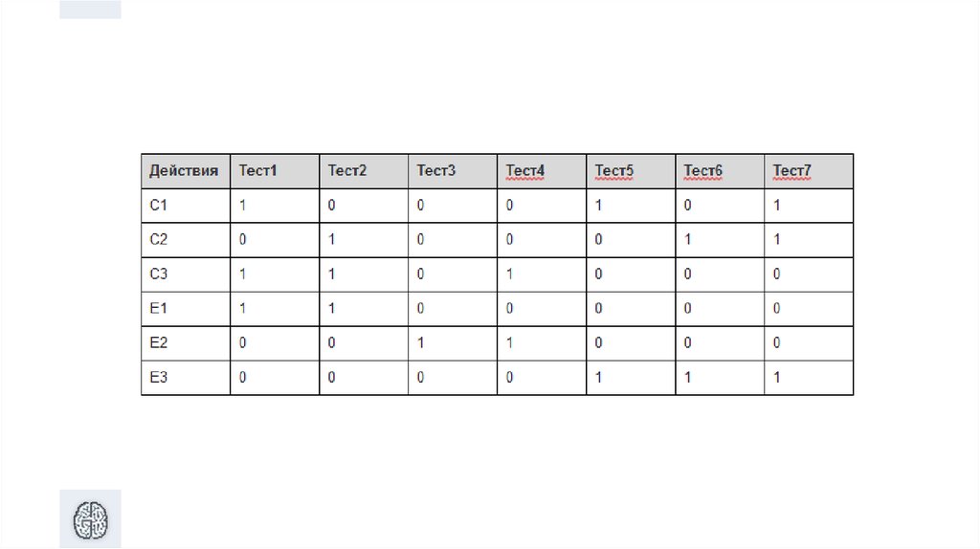Select the C1 row label
The width and height of the screenshot is (980, 549).
[x=159, y=206]
